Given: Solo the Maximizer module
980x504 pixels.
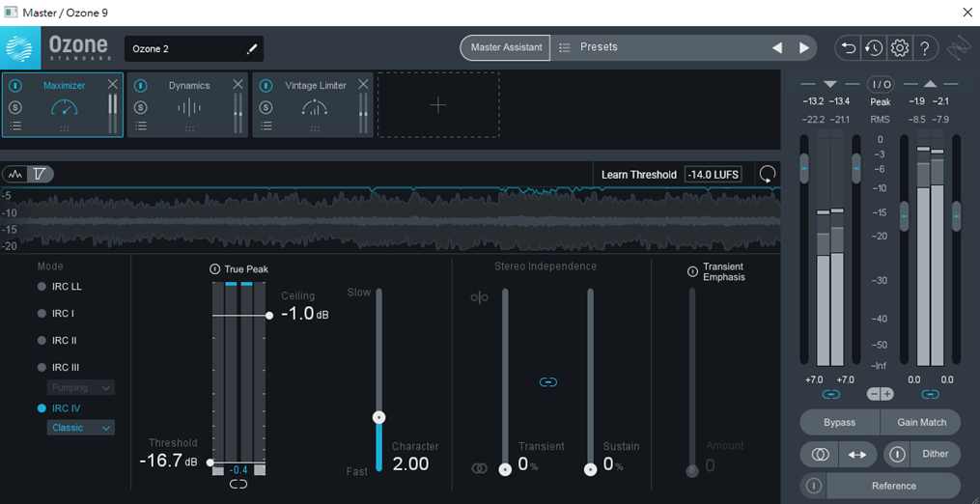Looking at the screenshot, I should pos(15,107).
